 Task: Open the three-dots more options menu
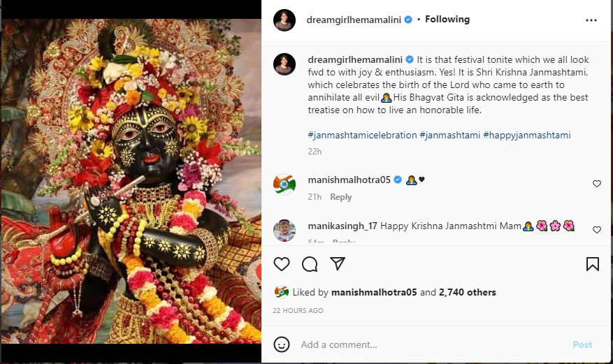591,20
